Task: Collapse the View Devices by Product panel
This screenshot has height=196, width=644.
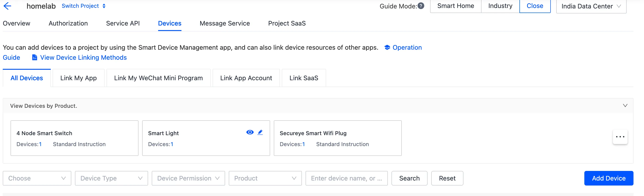Action: (625, 106)
